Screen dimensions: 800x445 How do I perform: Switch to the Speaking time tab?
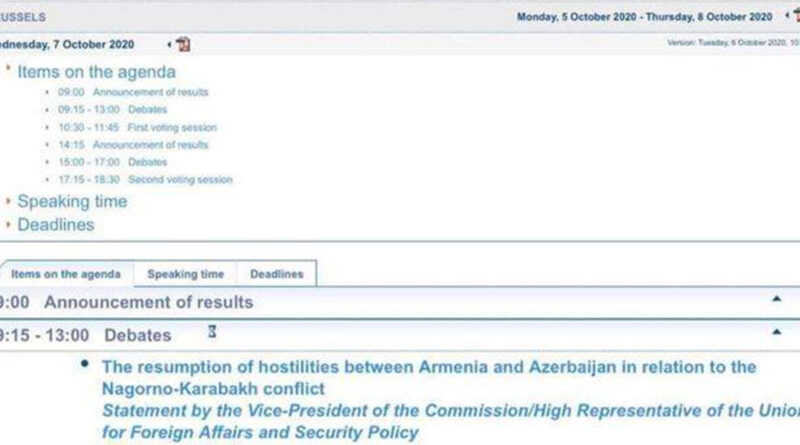[x=187, y=273]
